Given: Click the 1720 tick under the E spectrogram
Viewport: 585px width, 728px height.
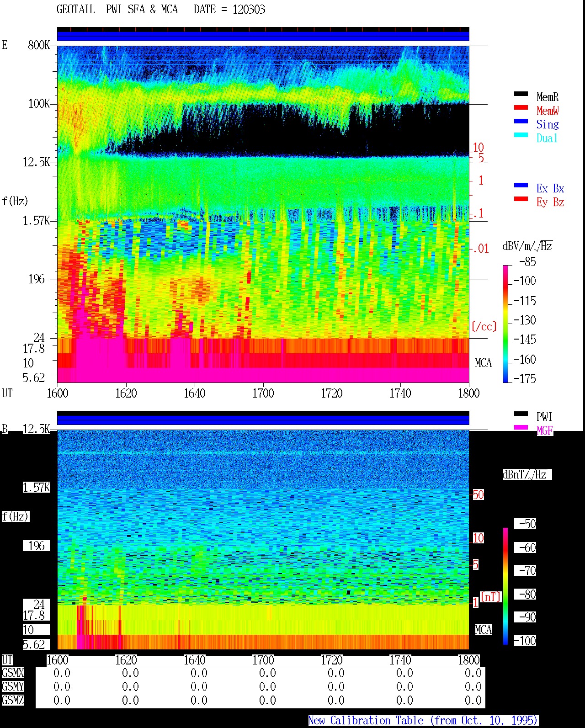Looking at the screenshot, I should pyautogui.click(x=332, y=393).
